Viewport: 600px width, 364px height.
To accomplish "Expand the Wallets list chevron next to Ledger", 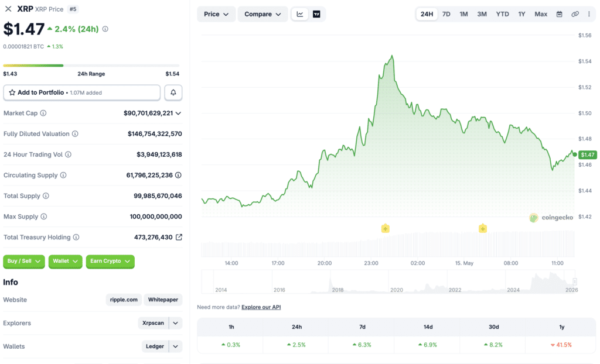I will tap(175, 346).
